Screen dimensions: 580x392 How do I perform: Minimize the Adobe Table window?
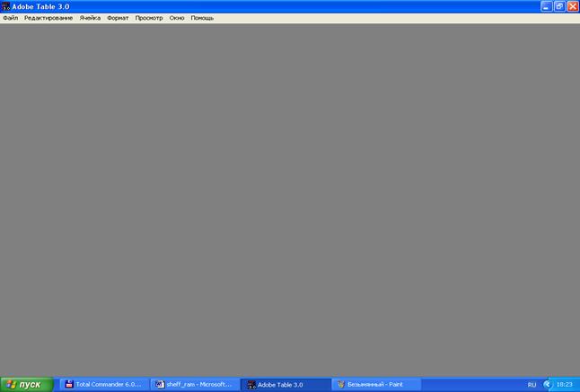click(546, 5)
